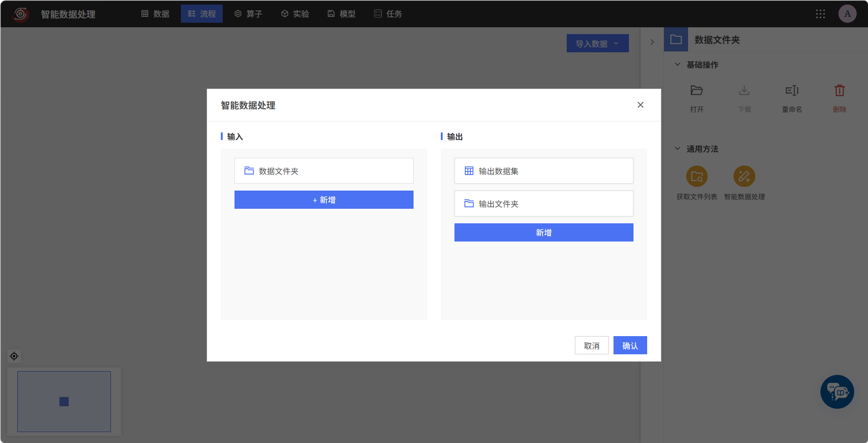Select the 任务 tab
The image size is (868, 443).
[389, 14]
